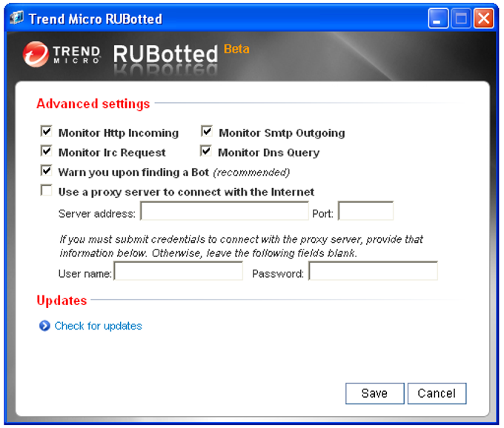The image size is (504, 428).
Task: Maximize the Trend Micro RUBotted window
Action: click(461, 19)
